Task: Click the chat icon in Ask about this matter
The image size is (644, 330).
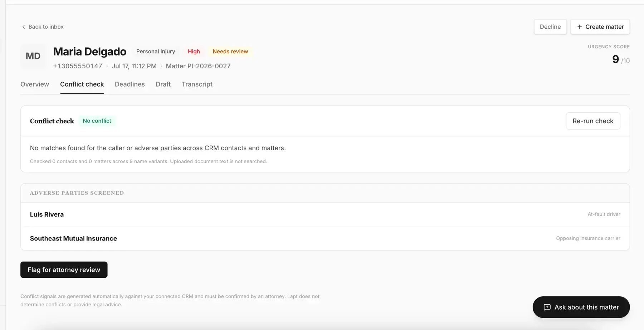Action: click(547, 307)
